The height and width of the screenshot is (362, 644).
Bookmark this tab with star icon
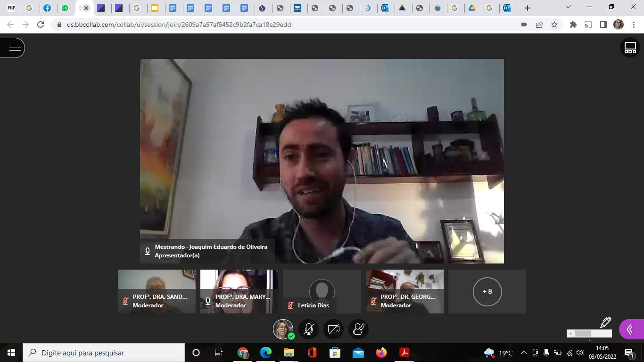[554, 25]
